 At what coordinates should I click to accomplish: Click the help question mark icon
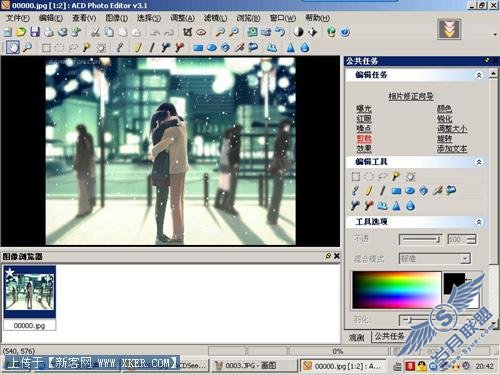[345, 32]
